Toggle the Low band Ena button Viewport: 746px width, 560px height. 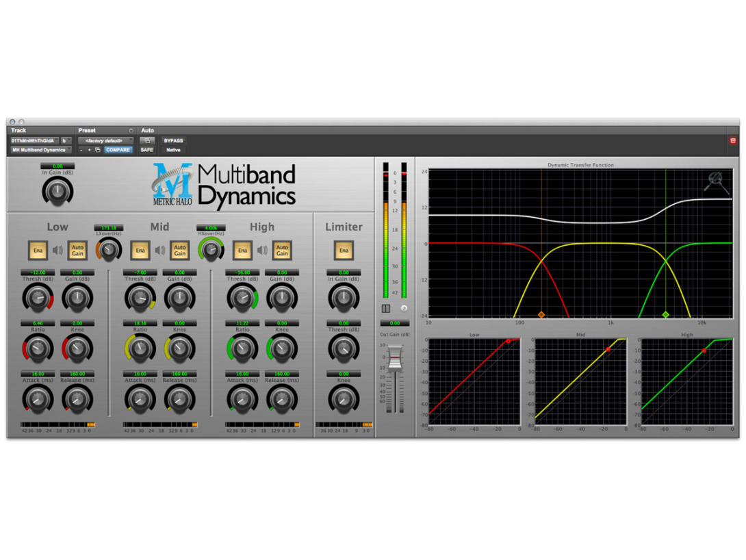[x=38, y=251]
